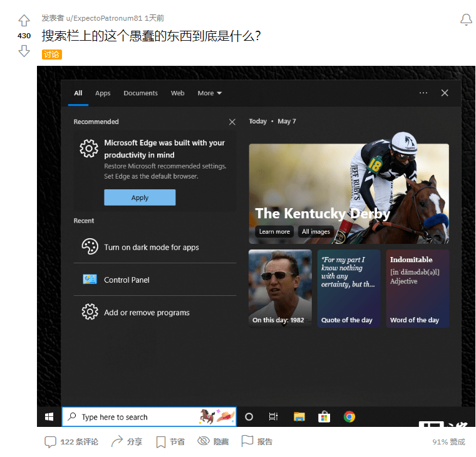Click All images on Kentucky Derby

pyautogui.click(x=316, y=231)
